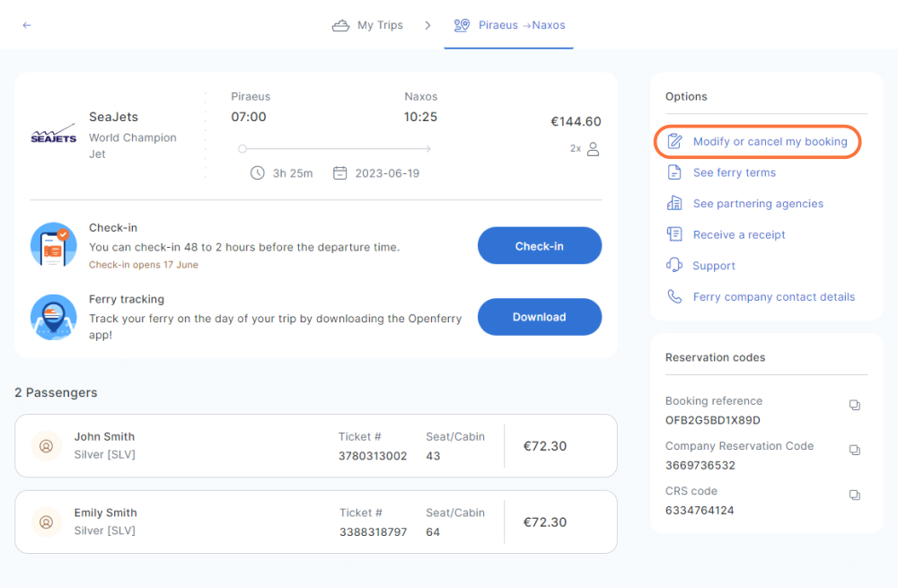
Task: Click the passenger count icon near 2x
Action: tap(594, 149)
